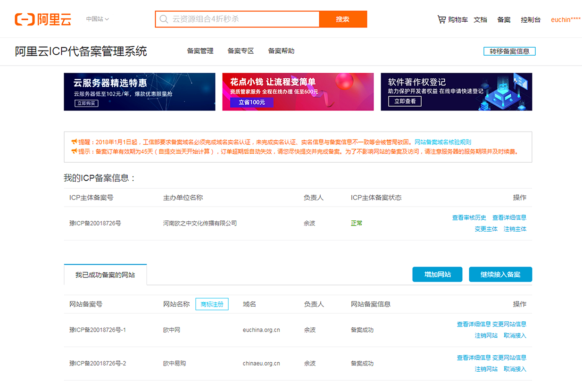Click 查看审核历史 link
The width and height of the screenshot is (582, 392).
pos(469,217)
